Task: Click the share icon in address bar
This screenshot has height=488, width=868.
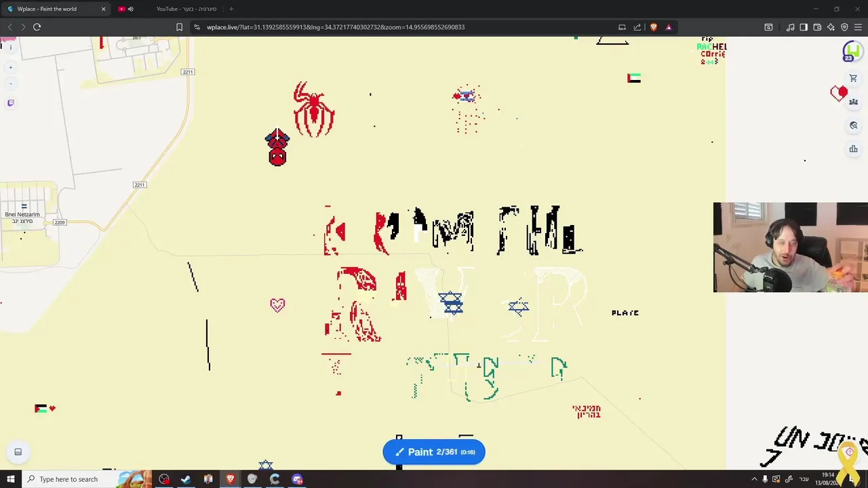Action: point(637,27)
